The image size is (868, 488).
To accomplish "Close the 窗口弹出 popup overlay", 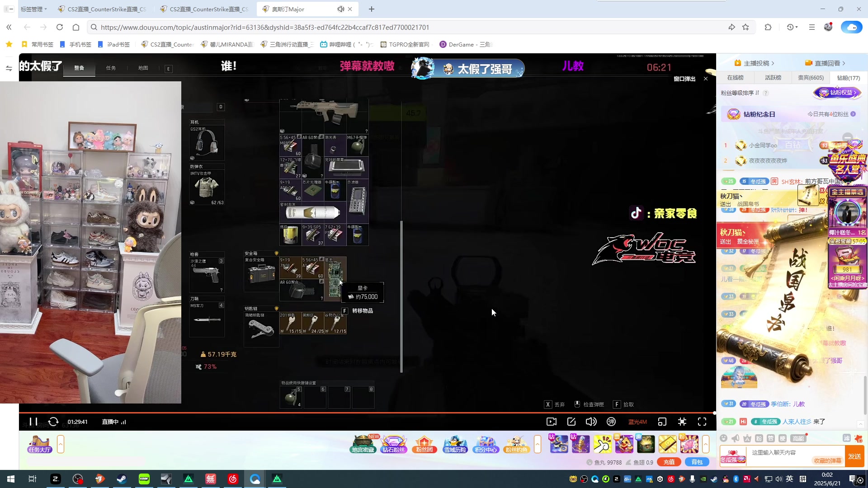I will (706, 79).
